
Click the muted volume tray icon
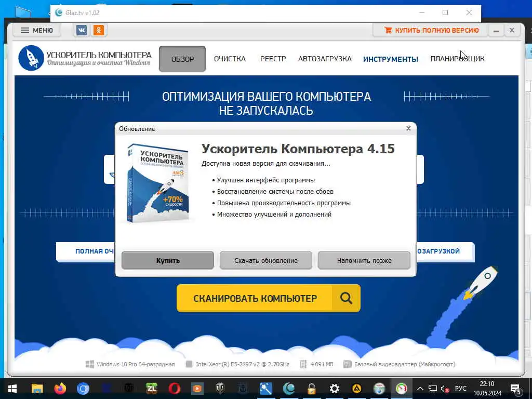coord(445,389)
